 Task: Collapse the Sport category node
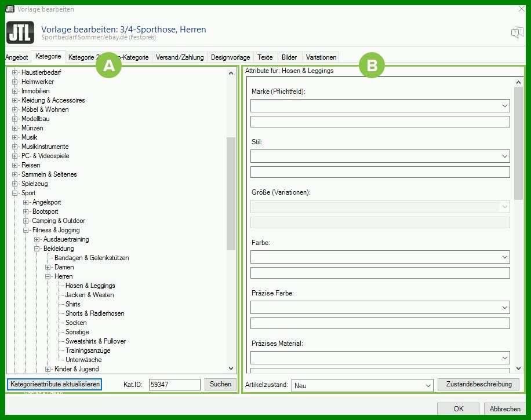coord(14,193)
